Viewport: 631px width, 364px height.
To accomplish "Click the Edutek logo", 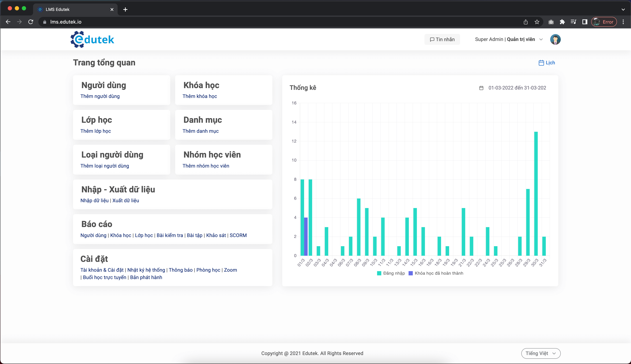I will (x=92, y=40).
